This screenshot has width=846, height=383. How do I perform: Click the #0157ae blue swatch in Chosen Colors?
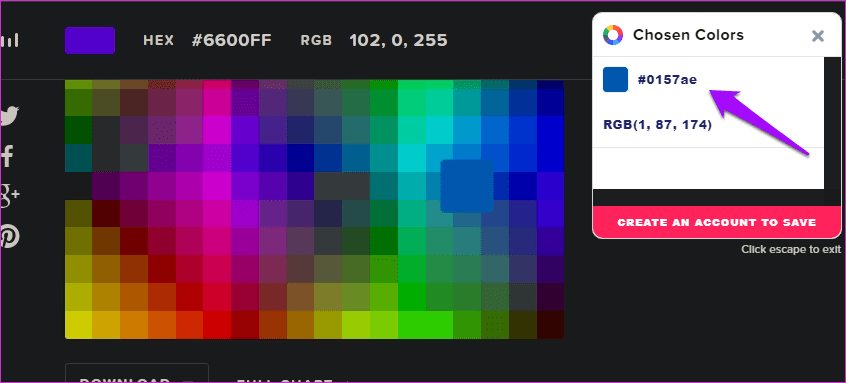tap(616, 79)
